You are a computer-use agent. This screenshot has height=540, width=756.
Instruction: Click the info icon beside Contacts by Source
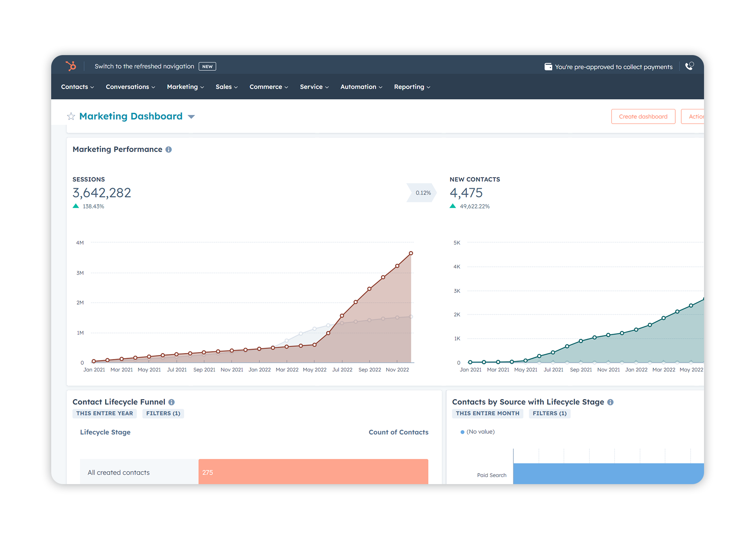(x=610, y=402)
